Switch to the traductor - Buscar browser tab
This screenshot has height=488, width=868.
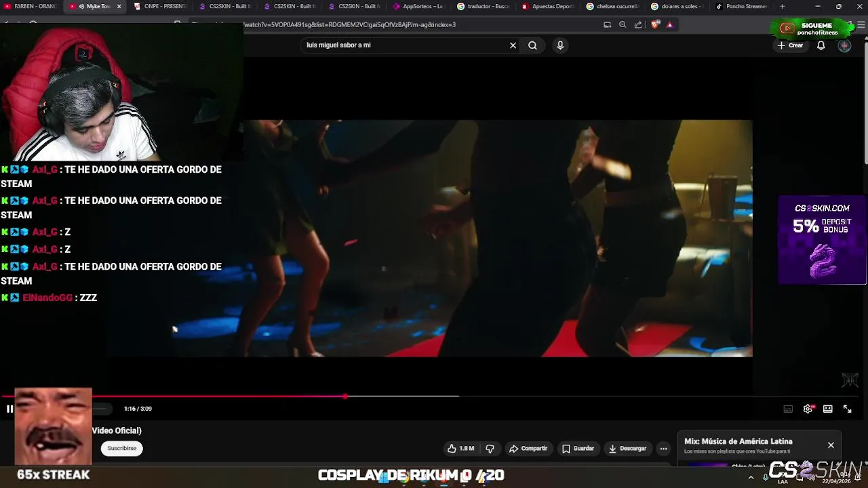(x=483, y=6)
